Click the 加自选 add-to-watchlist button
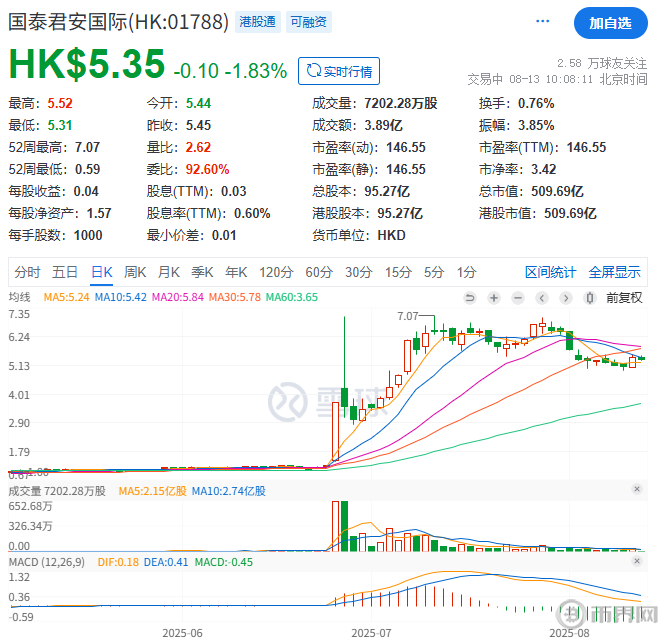Image resolution: width=669 pixels, height=642 pixels. (611, 23)
